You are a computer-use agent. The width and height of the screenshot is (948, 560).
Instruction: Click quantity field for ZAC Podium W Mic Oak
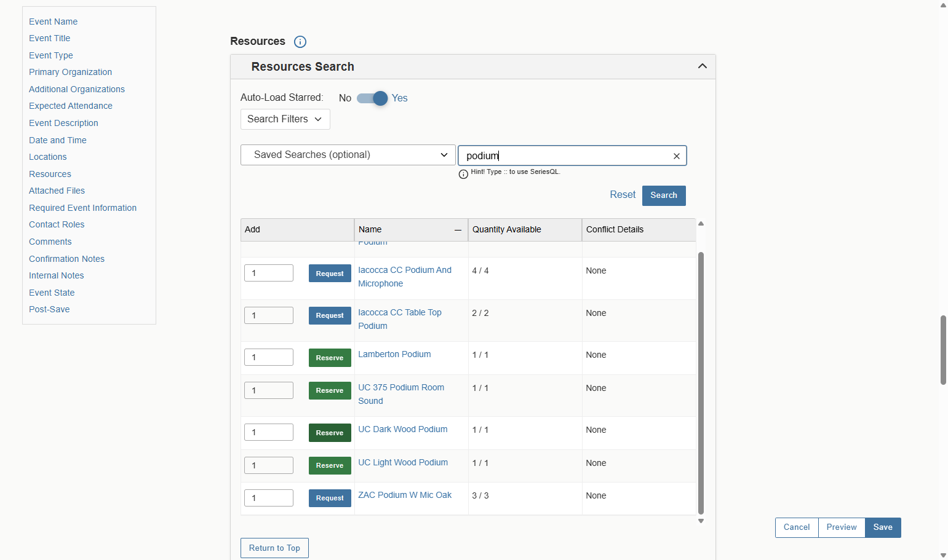pyautogui.click(x=269, y=498)
